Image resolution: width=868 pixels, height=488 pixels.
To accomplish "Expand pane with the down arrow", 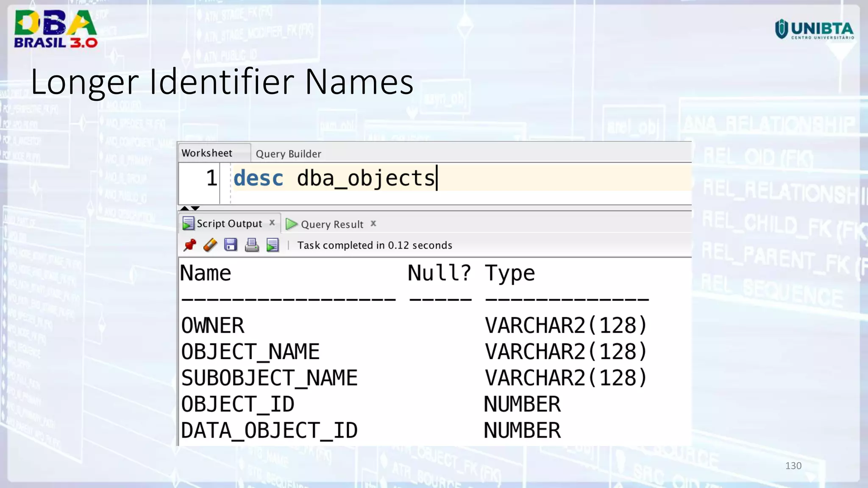I will 195,208.
